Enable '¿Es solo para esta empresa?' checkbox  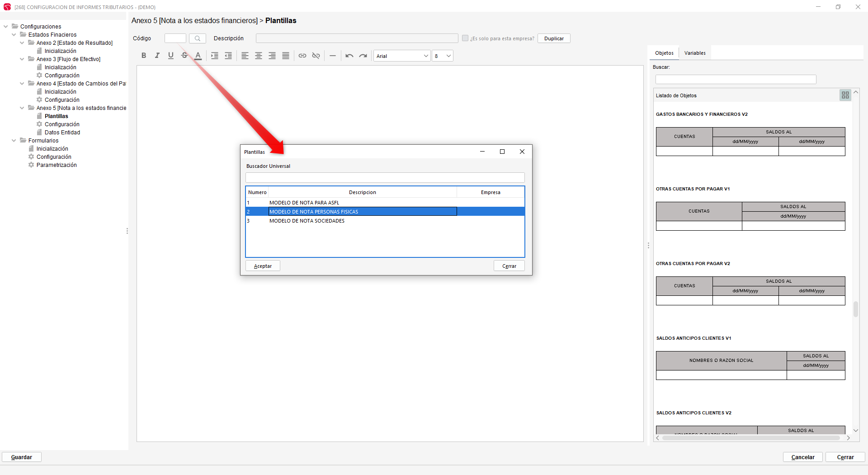[x=465, y=38]
